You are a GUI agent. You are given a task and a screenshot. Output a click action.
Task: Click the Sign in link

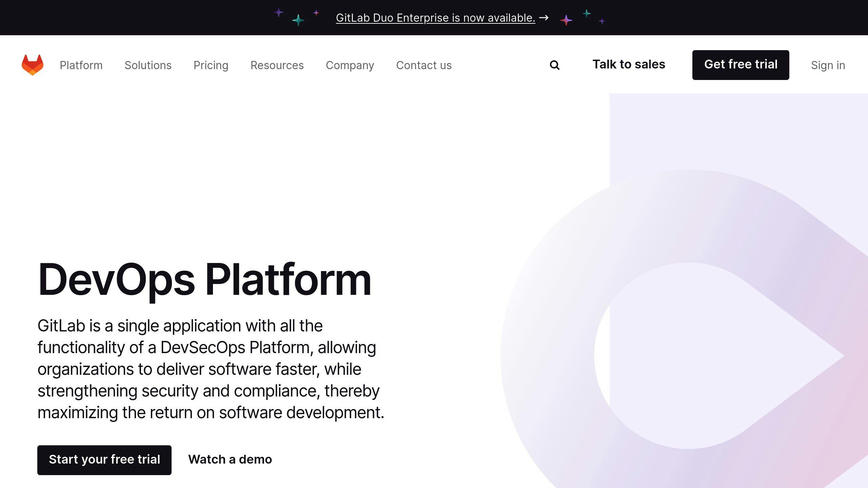click(x=829, y=65)
